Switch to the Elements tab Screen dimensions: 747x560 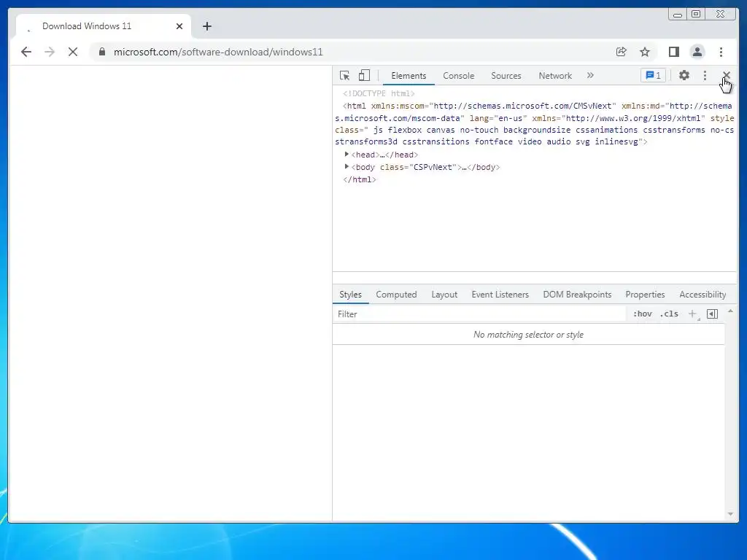point(409,76)
